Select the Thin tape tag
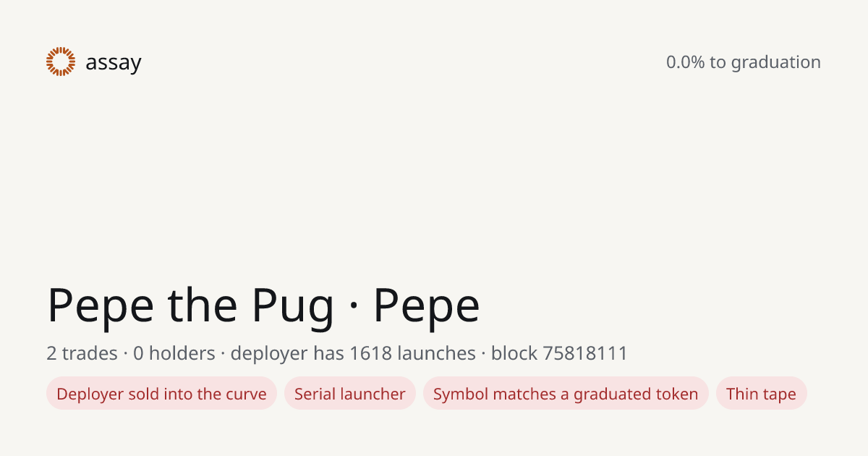This screenshot has height=456, width=868. [x=761, y=394]
